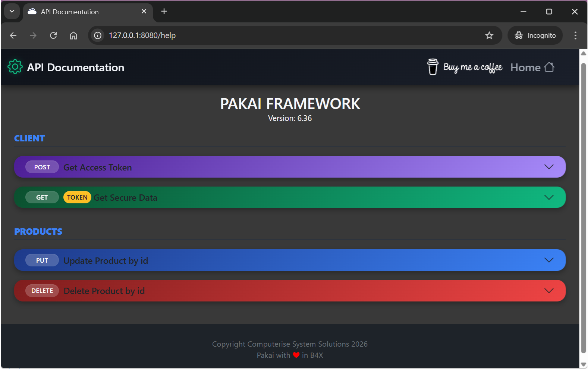588x369 pixels.
Task: Click the green gear logo icon
Action: pos(15,67)
